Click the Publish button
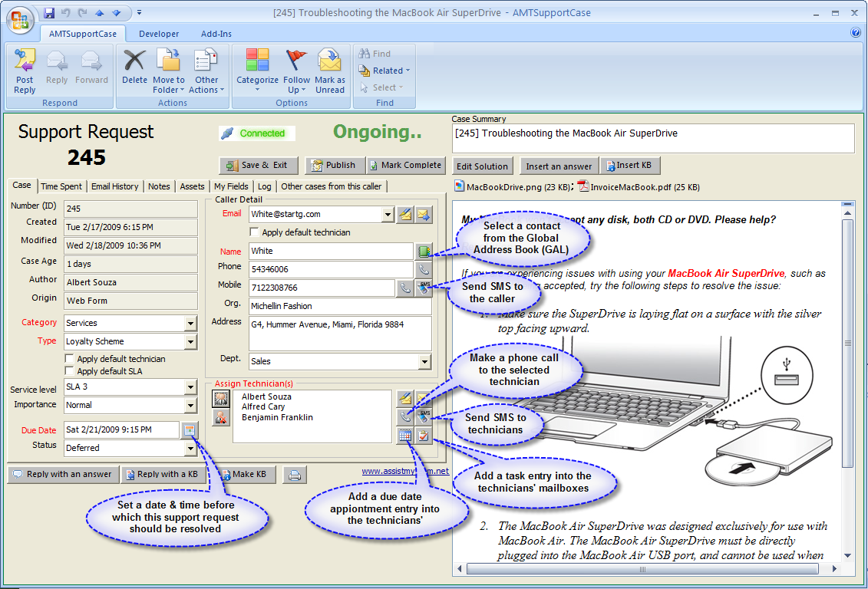Viewport: 868px width, 589px height. 335,166
